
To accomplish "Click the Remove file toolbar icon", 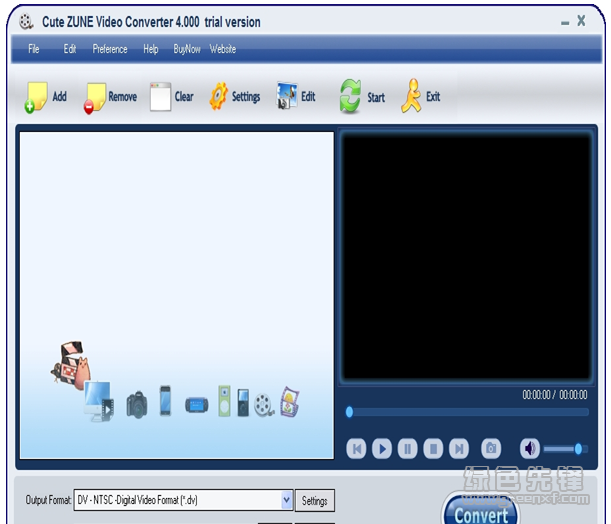I will pos(94,98).
